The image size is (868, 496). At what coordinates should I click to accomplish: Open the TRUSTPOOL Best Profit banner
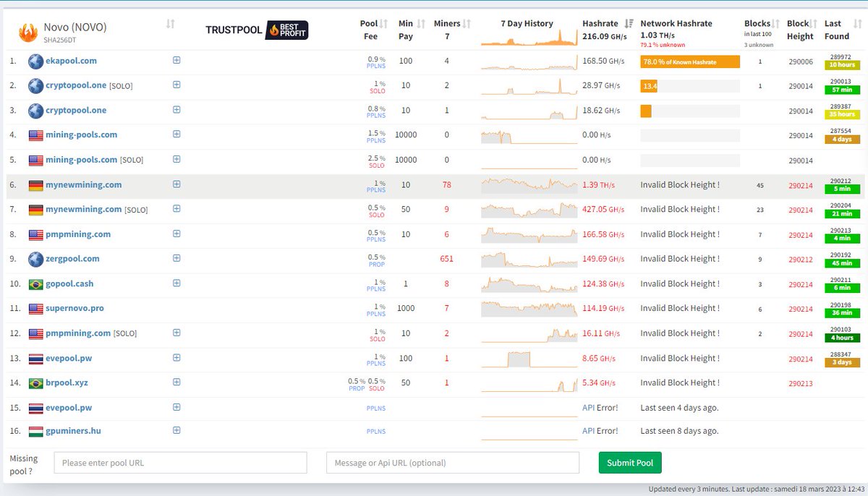click(x=257, y=30)
